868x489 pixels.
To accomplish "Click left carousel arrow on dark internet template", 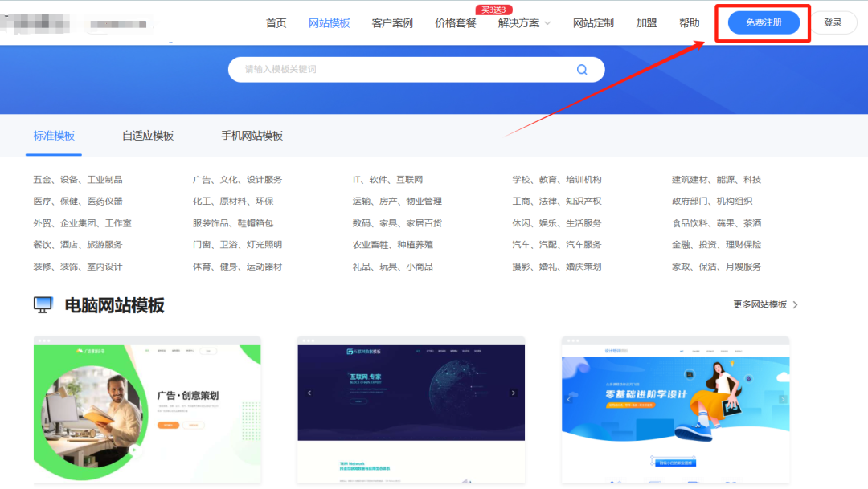I will click(x=309, y=393).
